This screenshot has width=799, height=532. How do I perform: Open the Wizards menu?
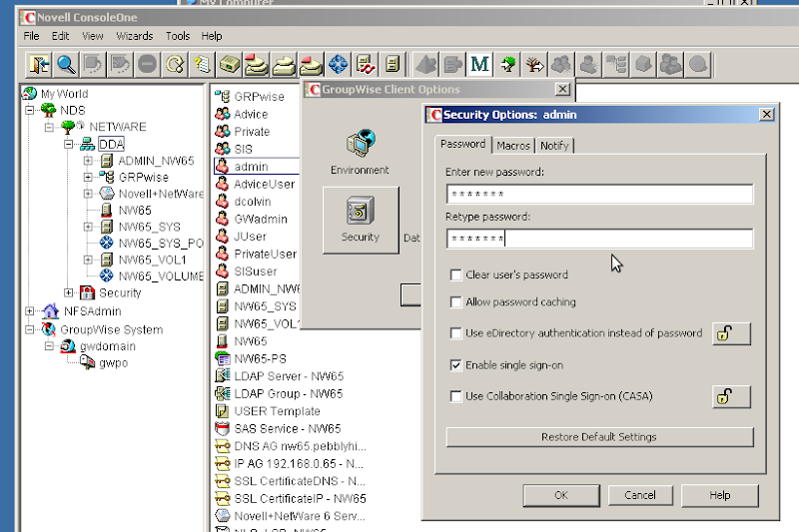tap(134, 36)
